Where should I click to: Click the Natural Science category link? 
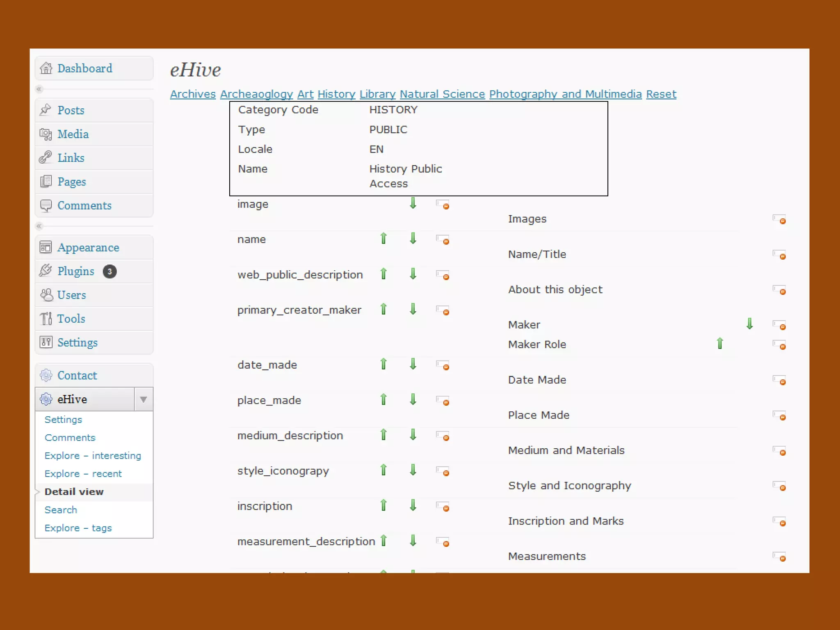(442, 94)
